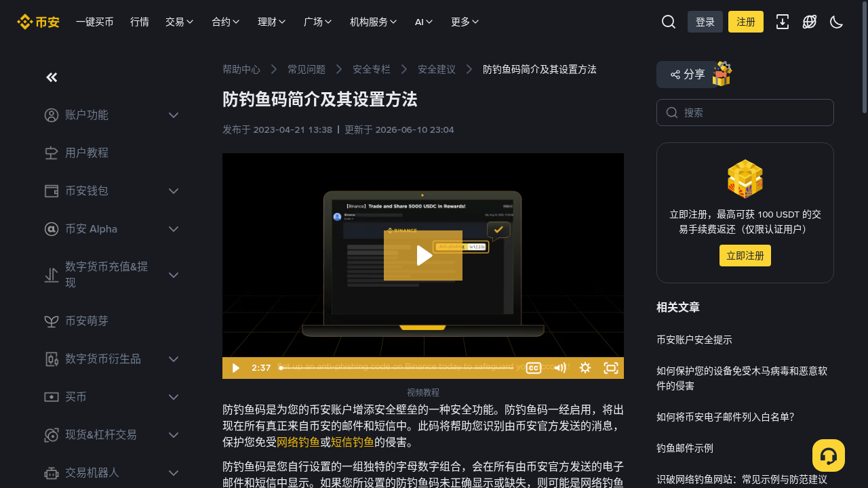
Task: Click 分享 share button
Action: (x=688, y=75)
